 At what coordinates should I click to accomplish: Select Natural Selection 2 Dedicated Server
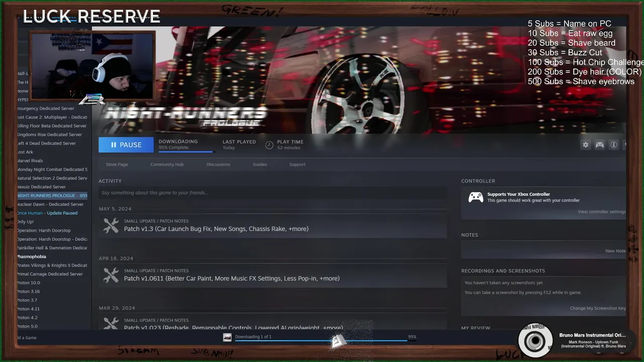coord(52,178)
